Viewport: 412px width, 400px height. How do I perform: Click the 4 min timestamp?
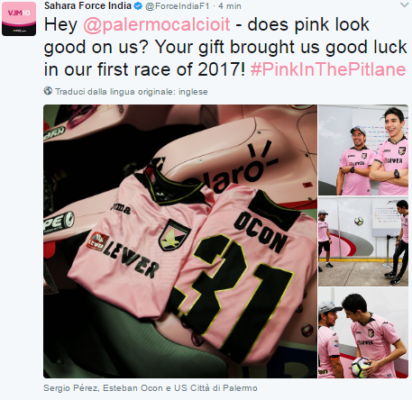230,6
